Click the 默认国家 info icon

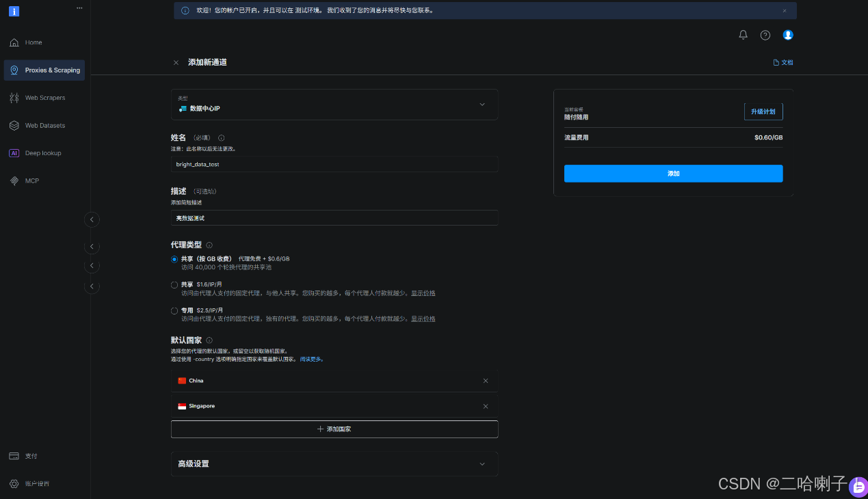(209, 340)
